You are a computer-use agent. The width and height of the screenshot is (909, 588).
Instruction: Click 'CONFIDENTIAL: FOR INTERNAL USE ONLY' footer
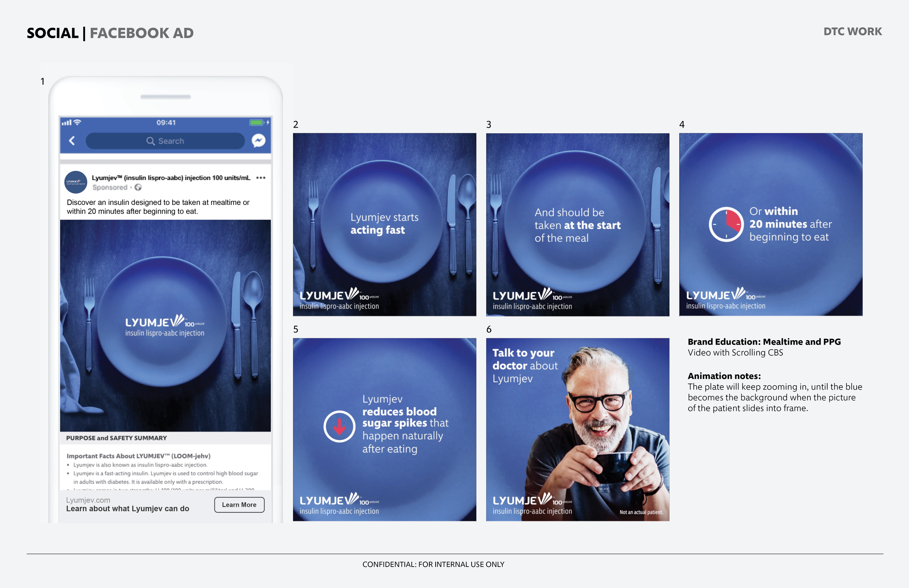(x=433, y=564)
